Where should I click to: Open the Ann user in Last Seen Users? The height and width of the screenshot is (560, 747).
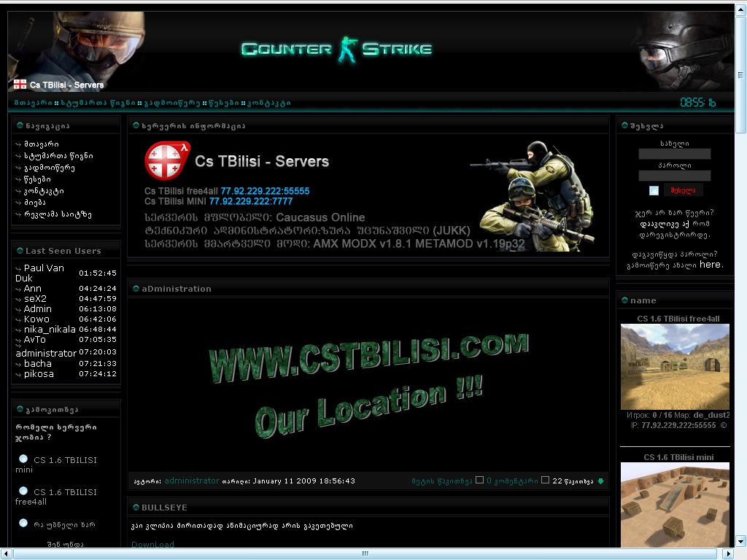32,289
